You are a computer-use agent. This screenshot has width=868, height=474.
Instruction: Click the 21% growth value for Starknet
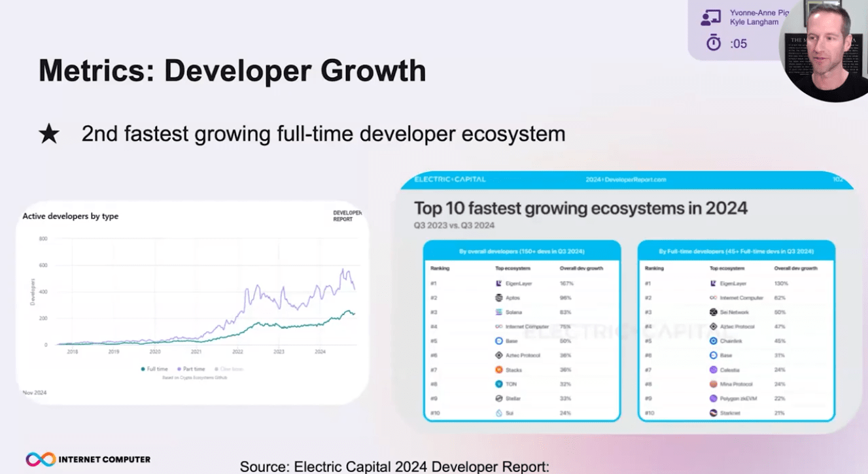pos(780,413)
